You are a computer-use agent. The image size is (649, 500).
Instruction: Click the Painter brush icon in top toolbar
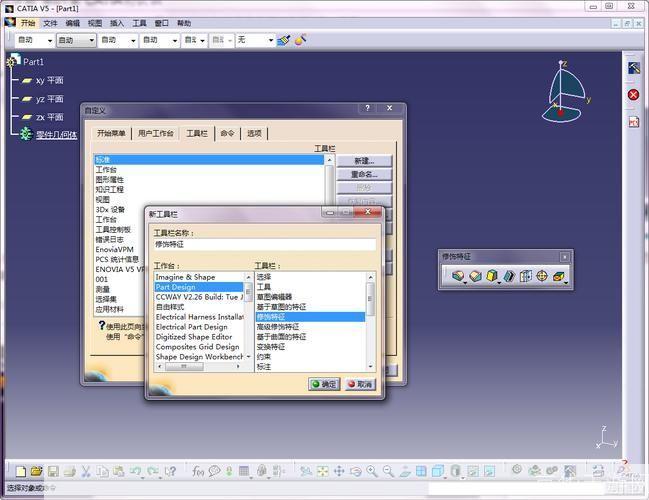[x=284, y=40]
